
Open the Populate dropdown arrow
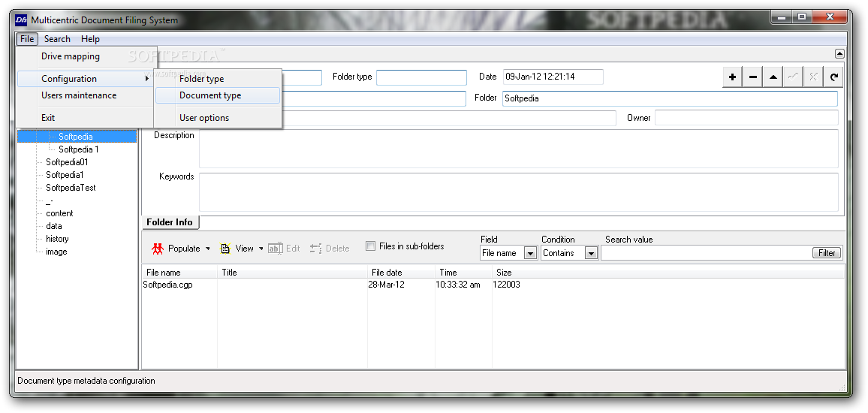207,249
